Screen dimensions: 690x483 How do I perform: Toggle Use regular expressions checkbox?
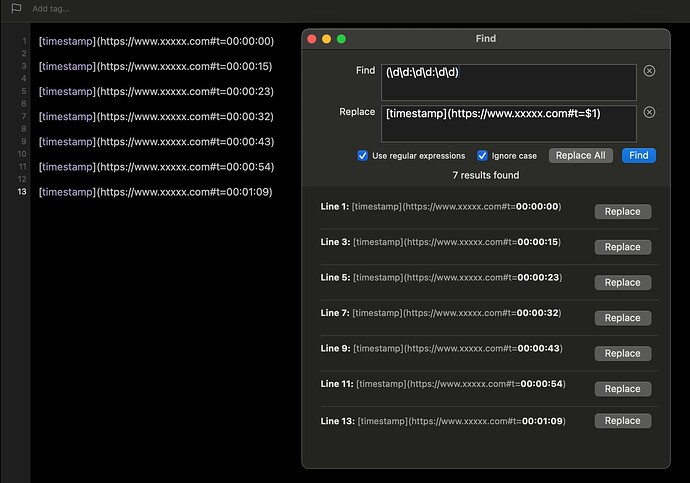[362, 156]
